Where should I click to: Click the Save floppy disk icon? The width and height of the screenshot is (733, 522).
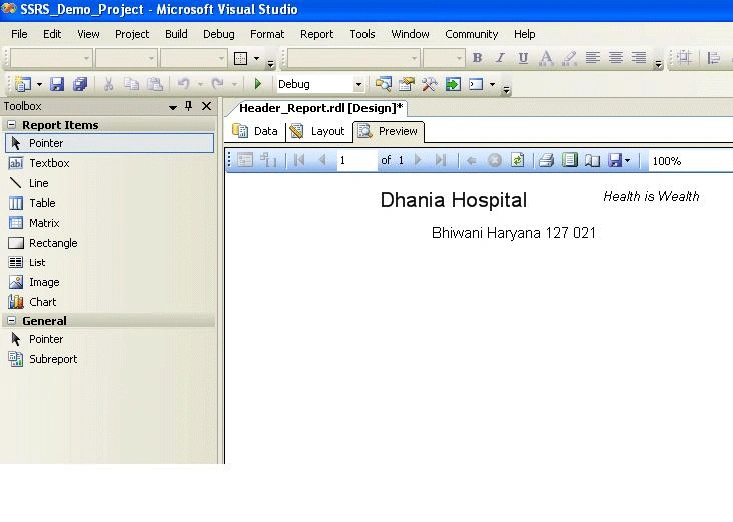[57, 84]
